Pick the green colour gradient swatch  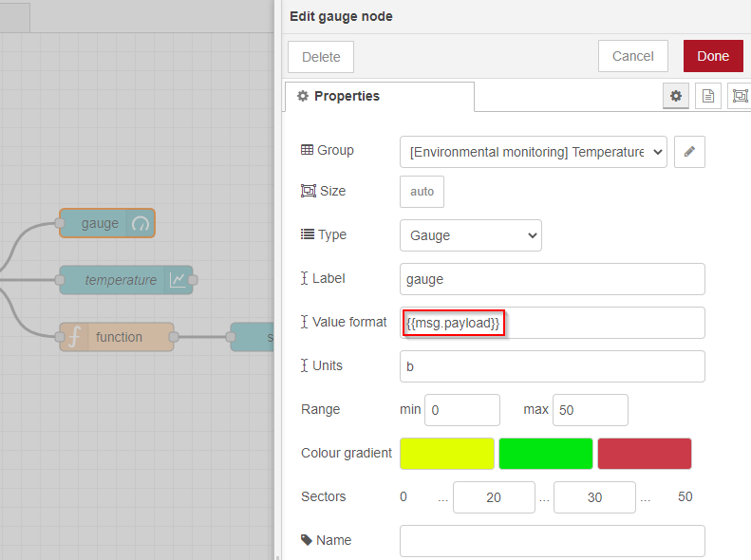click(x=546, y=454)
